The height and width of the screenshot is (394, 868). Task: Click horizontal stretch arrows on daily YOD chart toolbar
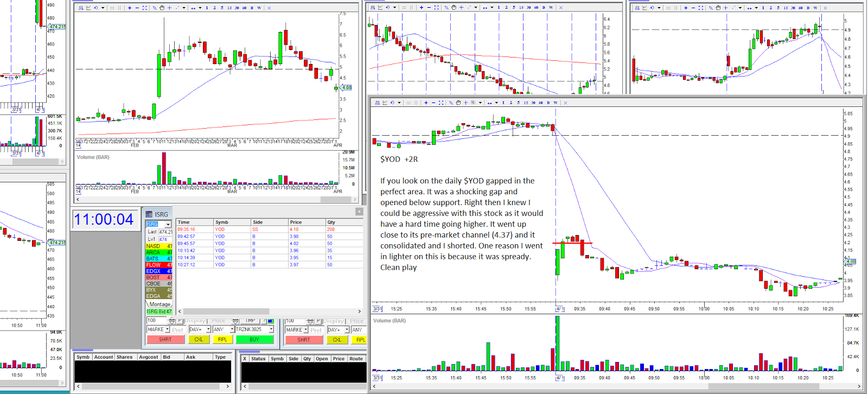coord(193,8)
